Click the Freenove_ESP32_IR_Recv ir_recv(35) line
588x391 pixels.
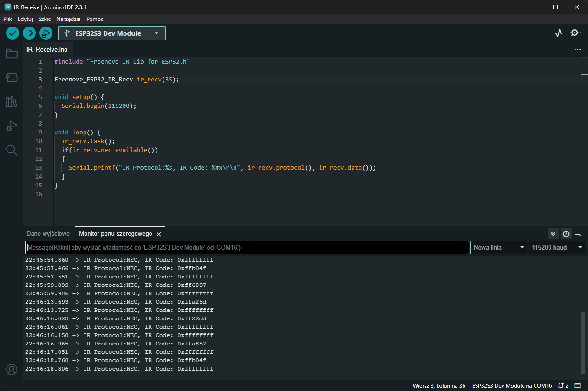click(x=117, y=80)
